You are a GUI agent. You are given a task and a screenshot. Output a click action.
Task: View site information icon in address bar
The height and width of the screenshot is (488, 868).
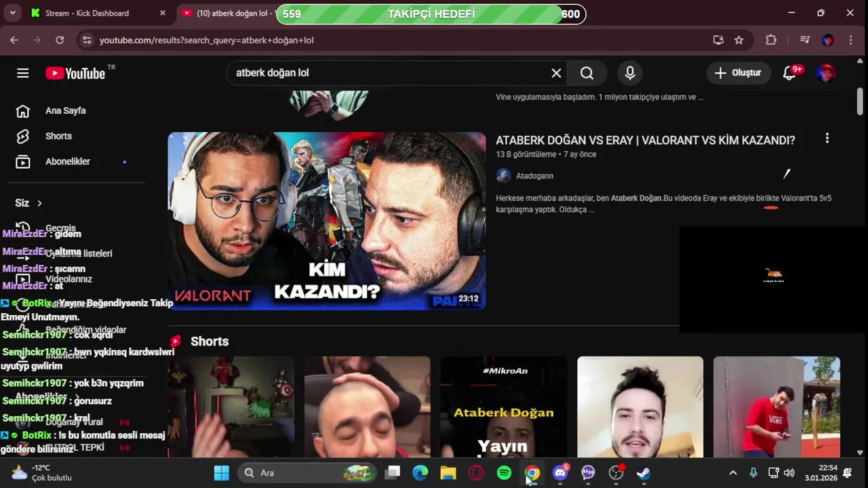86,40
